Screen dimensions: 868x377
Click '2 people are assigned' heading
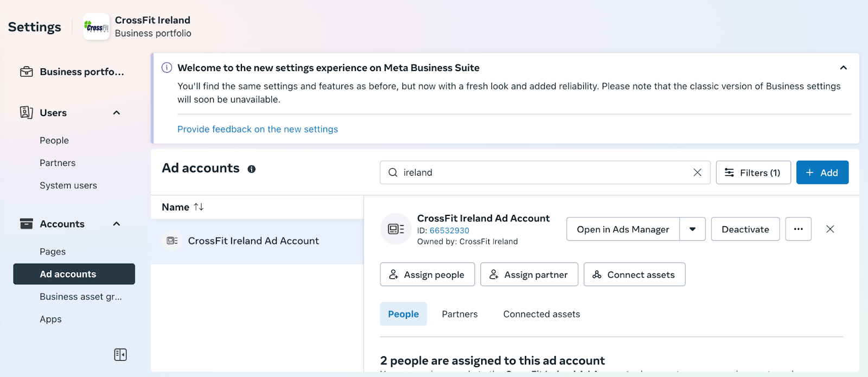click(x=493, y=361)
